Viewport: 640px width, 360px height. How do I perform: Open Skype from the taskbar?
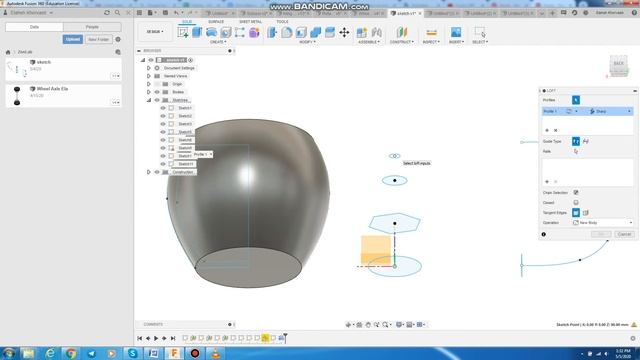pos(133,353)
